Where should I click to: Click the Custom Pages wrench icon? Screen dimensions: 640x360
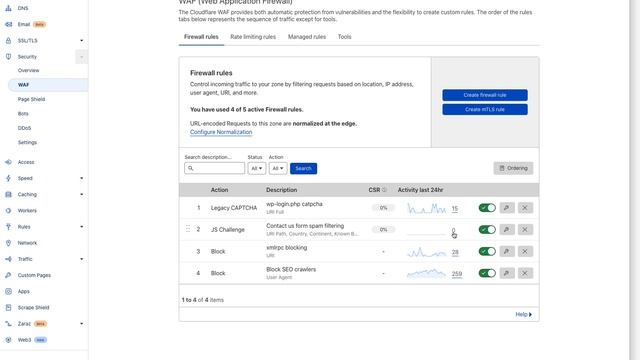[x=8, y=275]
